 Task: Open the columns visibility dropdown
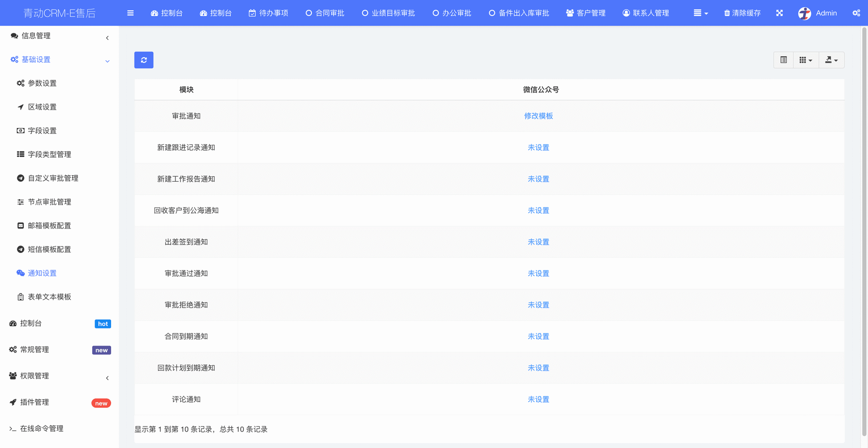pos(805,60)
